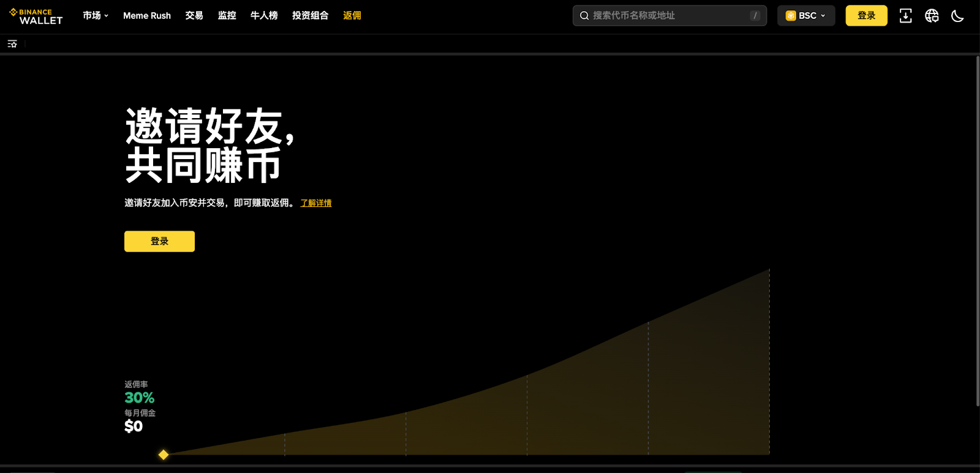The width and height of the screenshot is (980, 473).
Task: Open the Meme Rush tab
Action: 147,16
